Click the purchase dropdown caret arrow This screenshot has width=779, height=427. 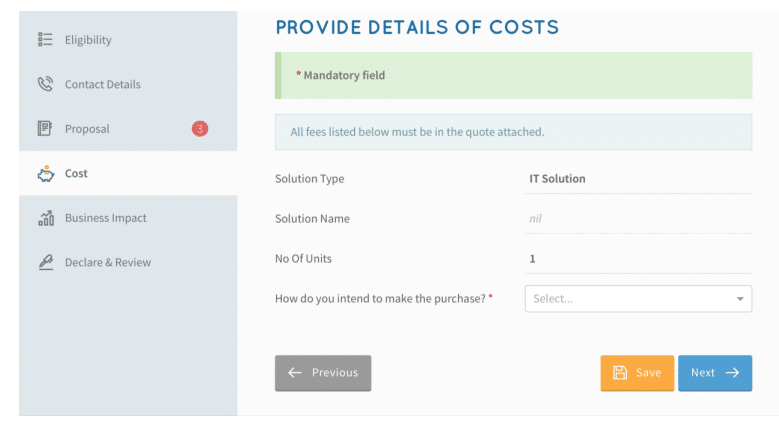[740, 299]
